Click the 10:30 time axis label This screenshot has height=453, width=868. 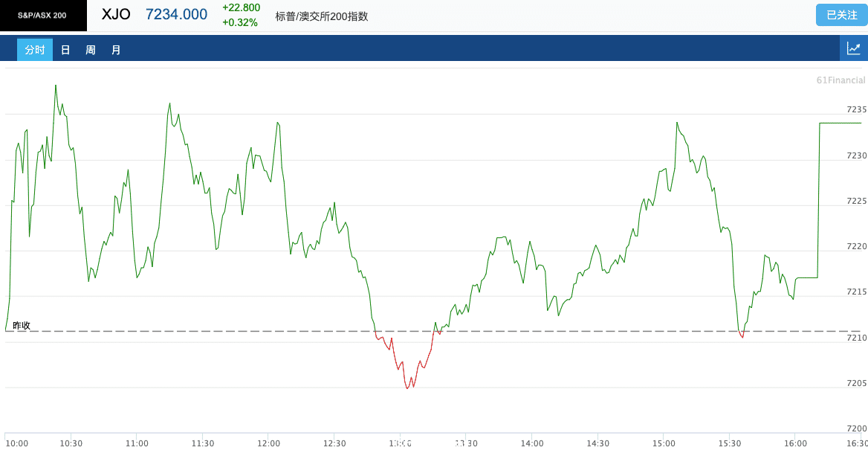[71, 443]
